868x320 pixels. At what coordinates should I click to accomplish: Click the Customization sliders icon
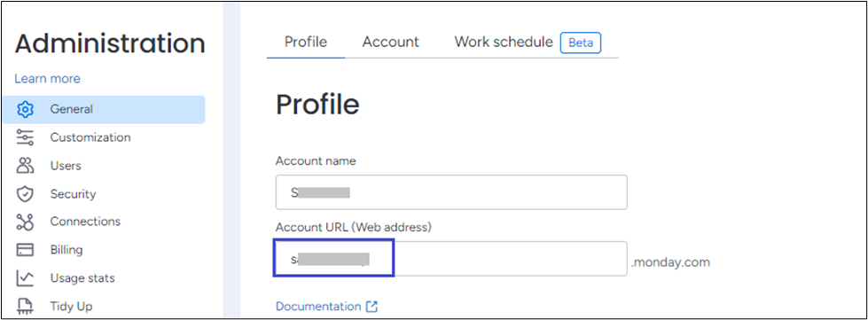click(26, 137)
